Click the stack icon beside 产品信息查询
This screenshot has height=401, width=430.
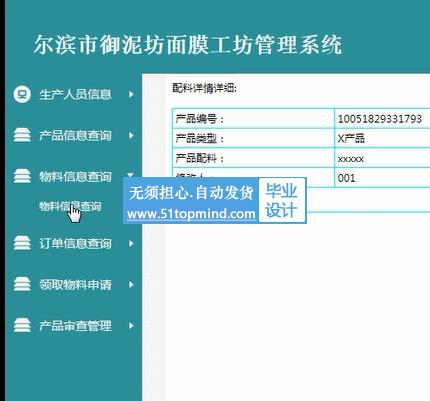tap(22, 135)
